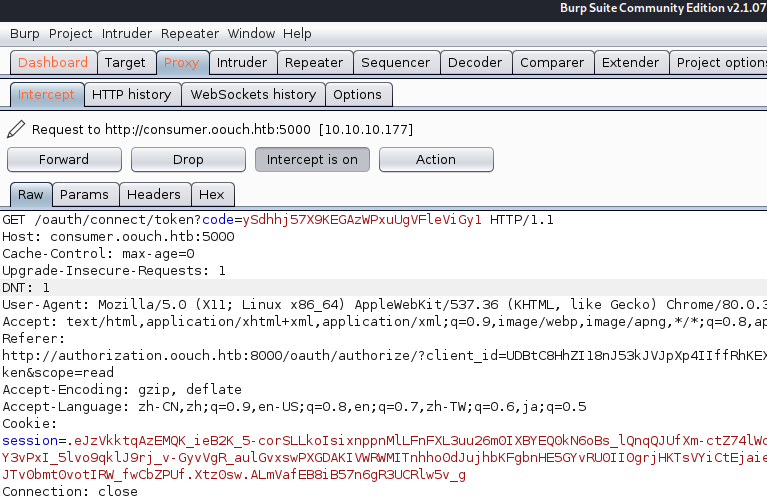767x502 pixels.
Task: Switch to the Target tab
Action: [x=125, y=63]
